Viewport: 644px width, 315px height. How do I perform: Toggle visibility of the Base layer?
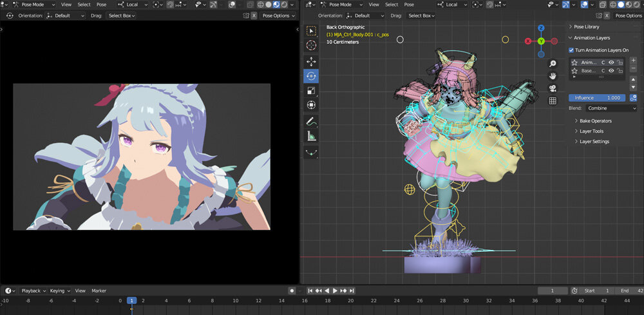(611, 71)
